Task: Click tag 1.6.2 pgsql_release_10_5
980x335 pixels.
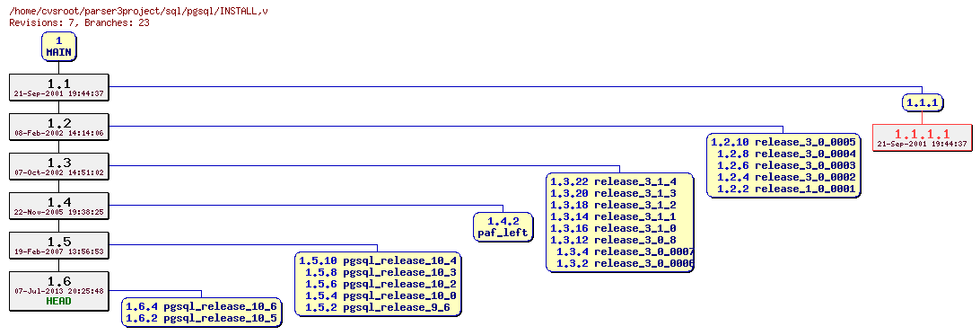Action: (x=201, y=318)
